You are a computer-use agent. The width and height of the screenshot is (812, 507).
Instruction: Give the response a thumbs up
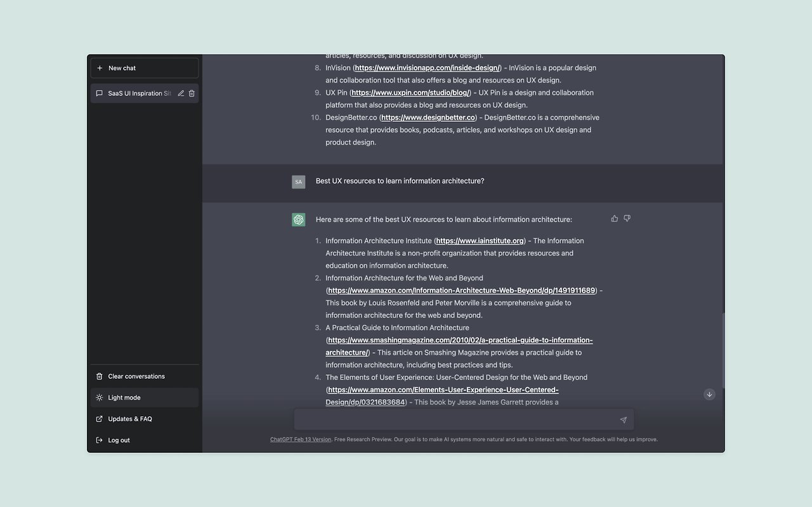[x=614, y=218]
